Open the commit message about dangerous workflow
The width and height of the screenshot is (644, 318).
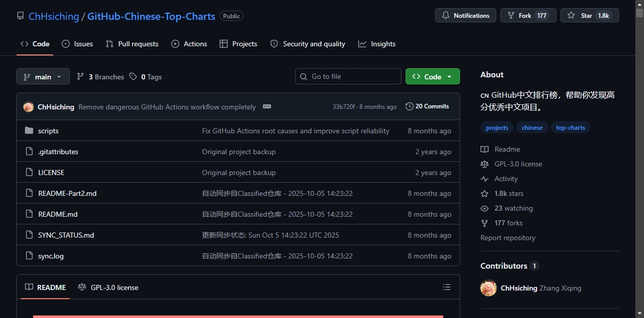[167, 107]
